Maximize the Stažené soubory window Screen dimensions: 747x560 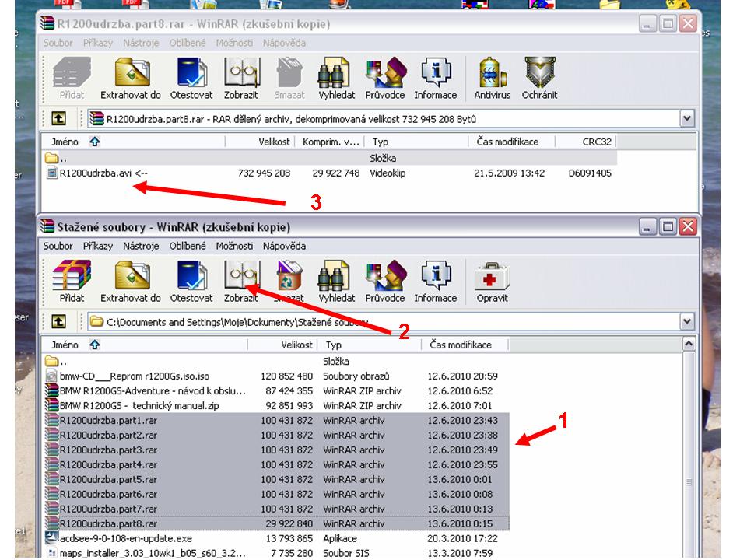pyautogui.click(x=668, y=227)
